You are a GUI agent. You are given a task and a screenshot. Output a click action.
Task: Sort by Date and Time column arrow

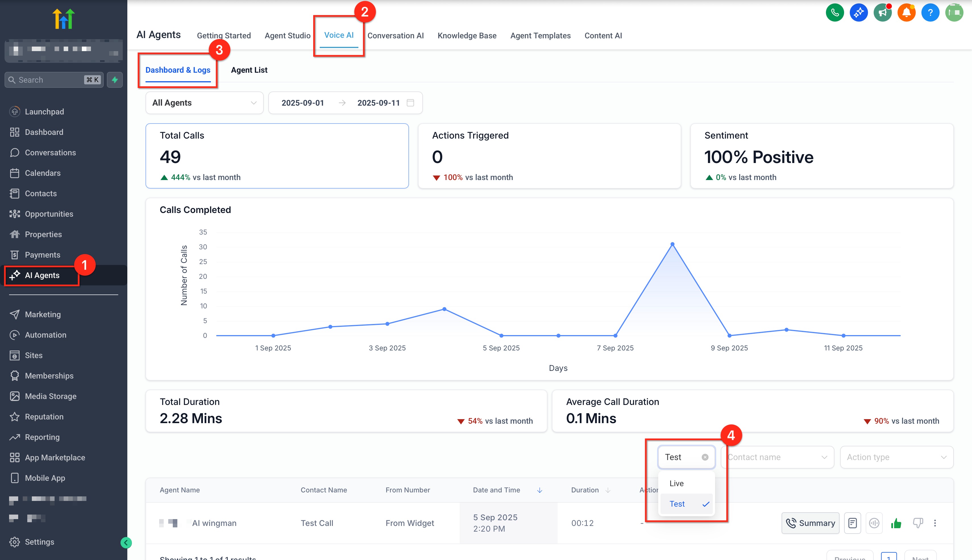540,490
